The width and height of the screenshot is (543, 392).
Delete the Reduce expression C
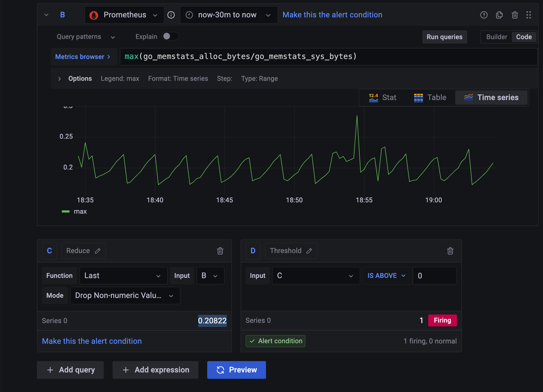220,251
